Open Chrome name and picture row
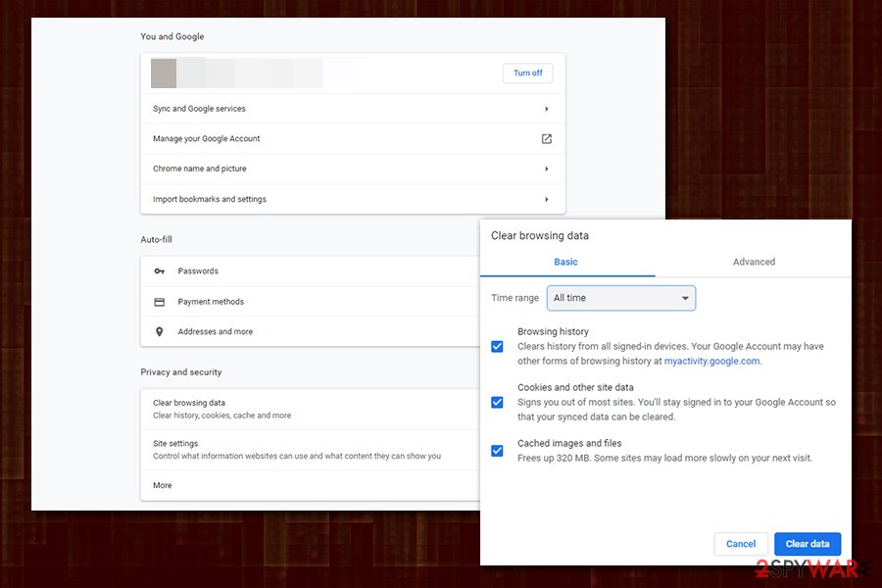 (353, 169)
